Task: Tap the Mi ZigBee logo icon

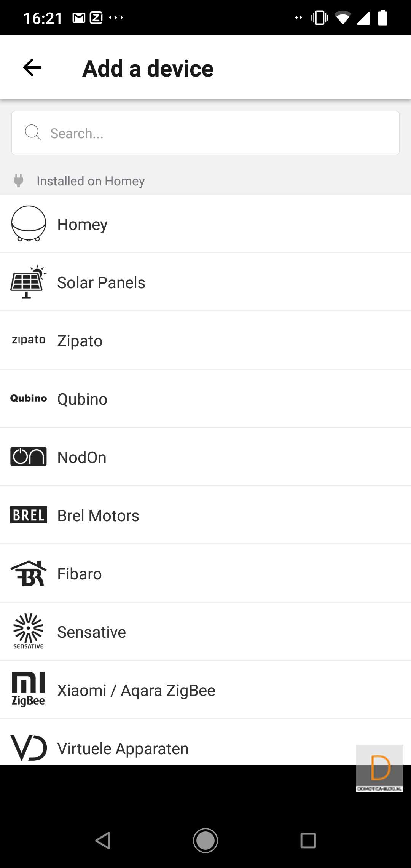Action: click(29, 689)
